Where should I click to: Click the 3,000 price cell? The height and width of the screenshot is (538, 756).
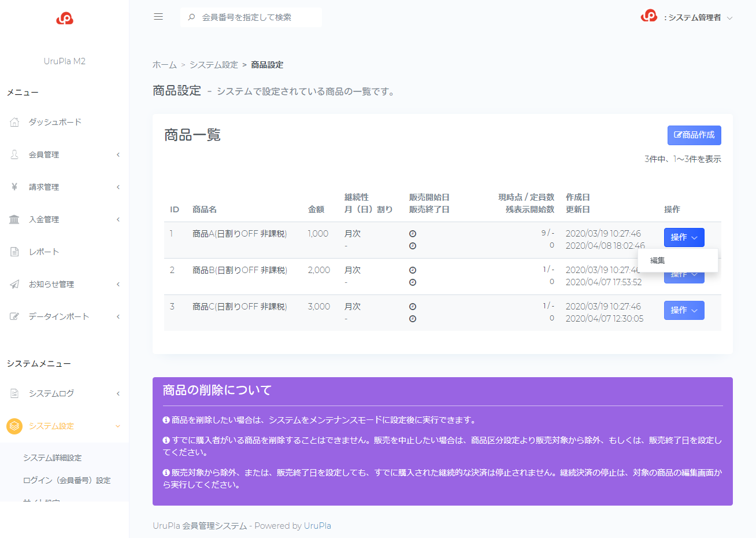[x=319, y=307]
